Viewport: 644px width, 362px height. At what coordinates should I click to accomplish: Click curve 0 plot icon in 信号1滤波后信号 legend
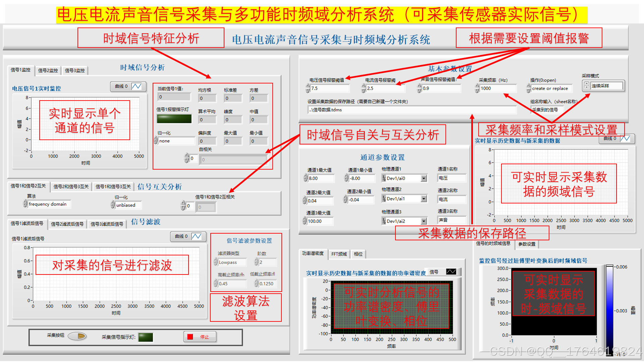(x=197, y=237)
